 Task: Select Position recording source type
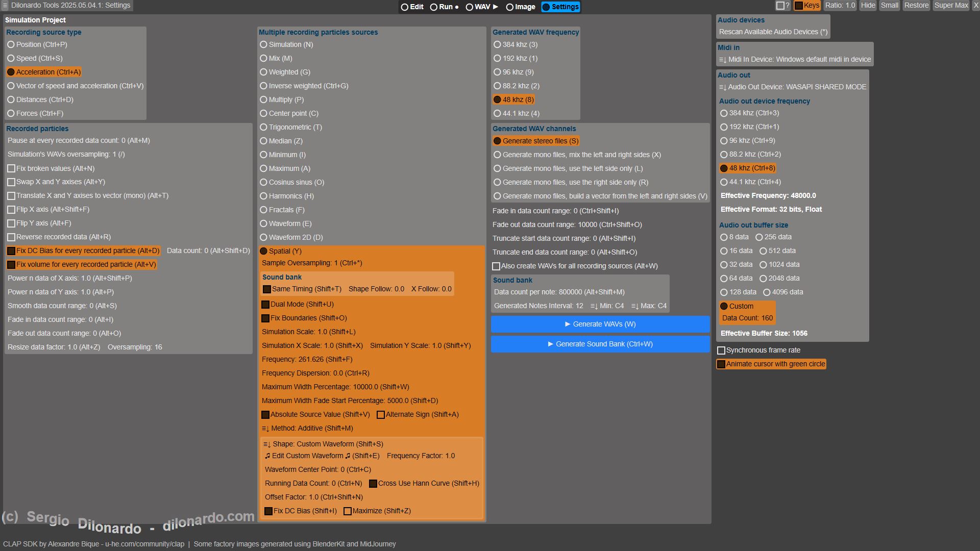pyautogui.click(x=11, y=45)
